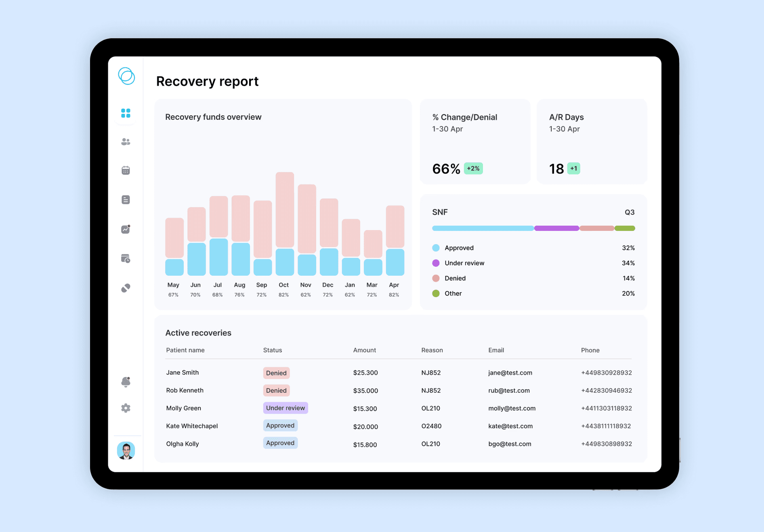Click the $25.300 amount cell
764x532 pixels.
(x=365, y=373)
